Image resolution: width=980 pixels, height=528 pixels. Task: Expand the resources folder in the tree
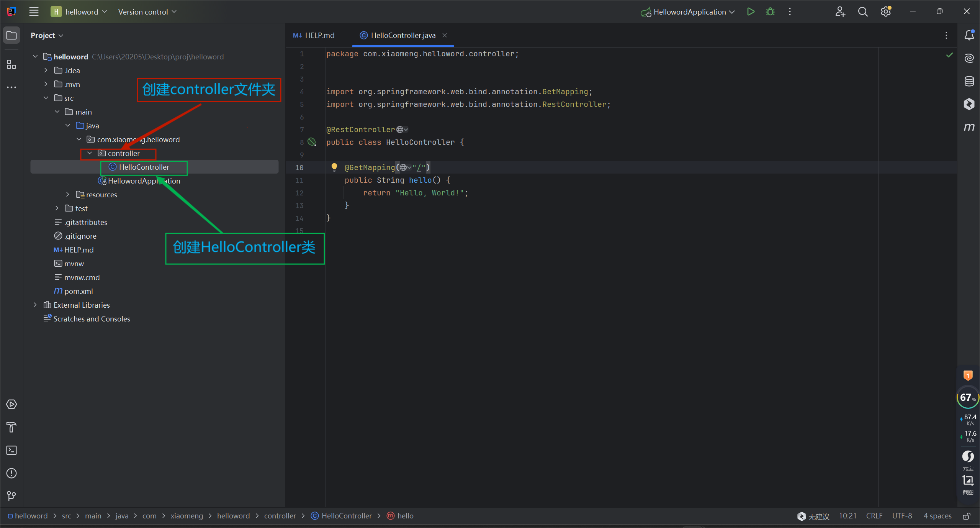click(x=68, y=195)
